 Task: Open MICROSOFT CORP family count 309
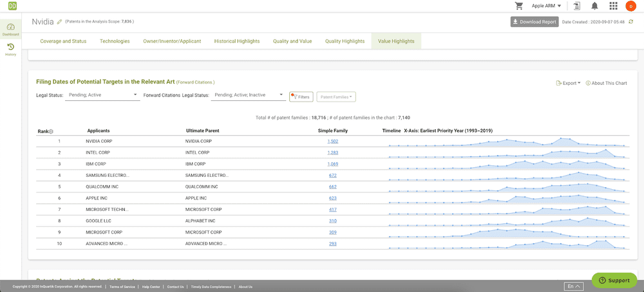tap(333, 232)
